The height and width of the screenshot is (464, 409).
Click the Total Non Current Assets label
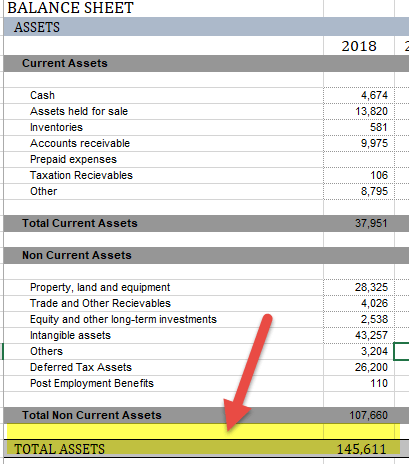click(x=92, y=415)
